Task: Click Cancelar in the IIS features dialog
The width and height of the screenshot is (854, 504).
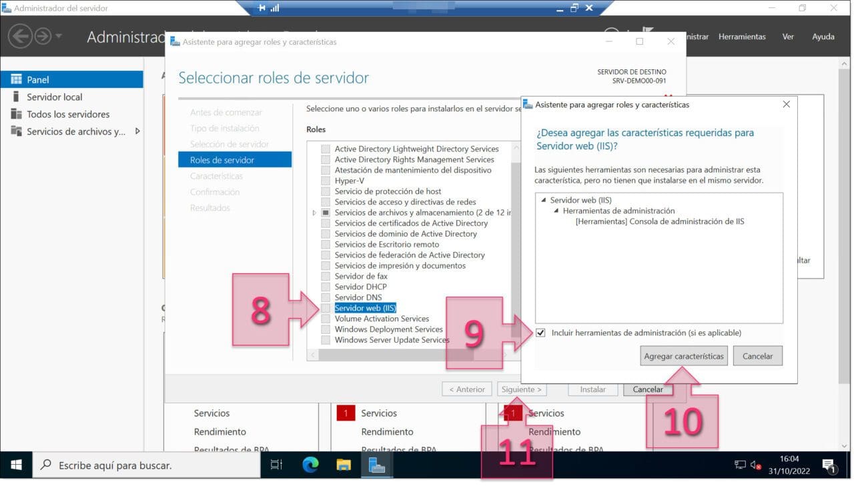Action: 757,356
